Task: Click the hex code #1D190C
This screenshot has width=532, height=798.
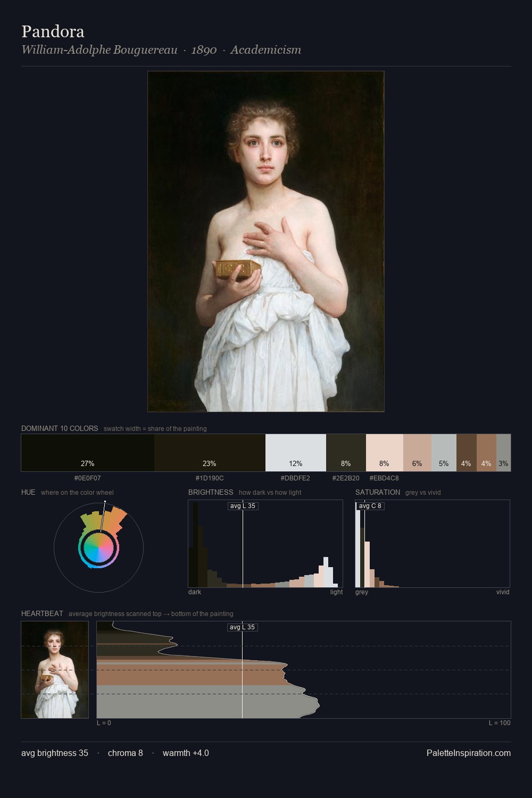Action: (x=210, y=478)
